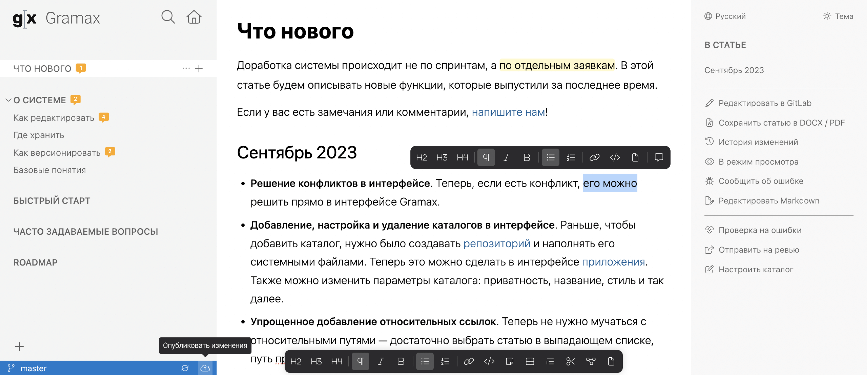Toggle bullet list in bottom toolbar
868x375 pixels.
[x=425, y=361]
